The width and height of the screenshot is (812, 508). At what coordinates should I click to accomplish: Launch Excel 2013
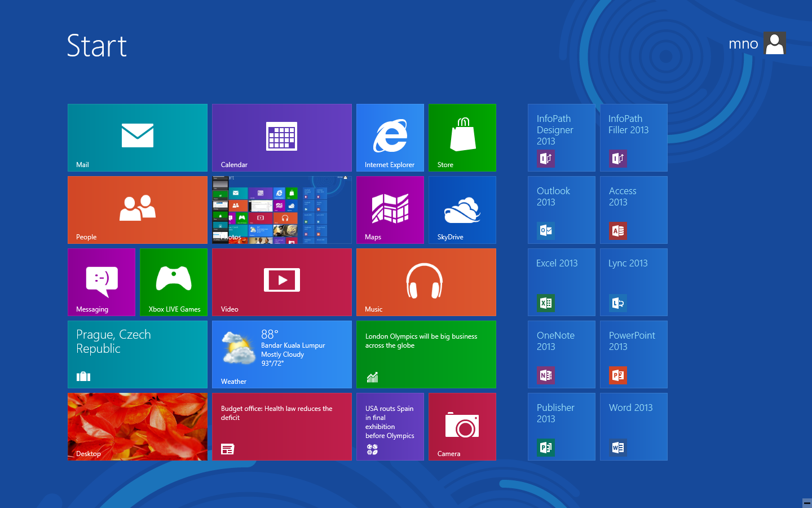point(561,282)
